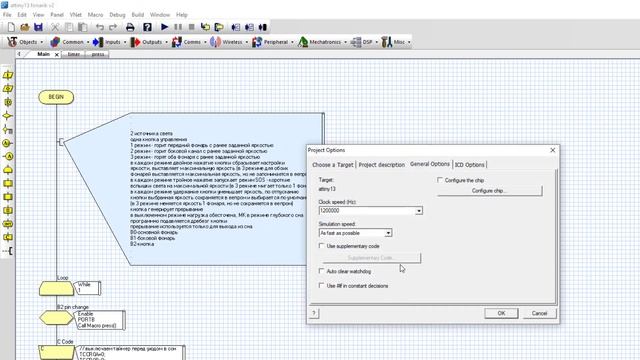Cancel the Project Options dialog

[x=539, y=313]
